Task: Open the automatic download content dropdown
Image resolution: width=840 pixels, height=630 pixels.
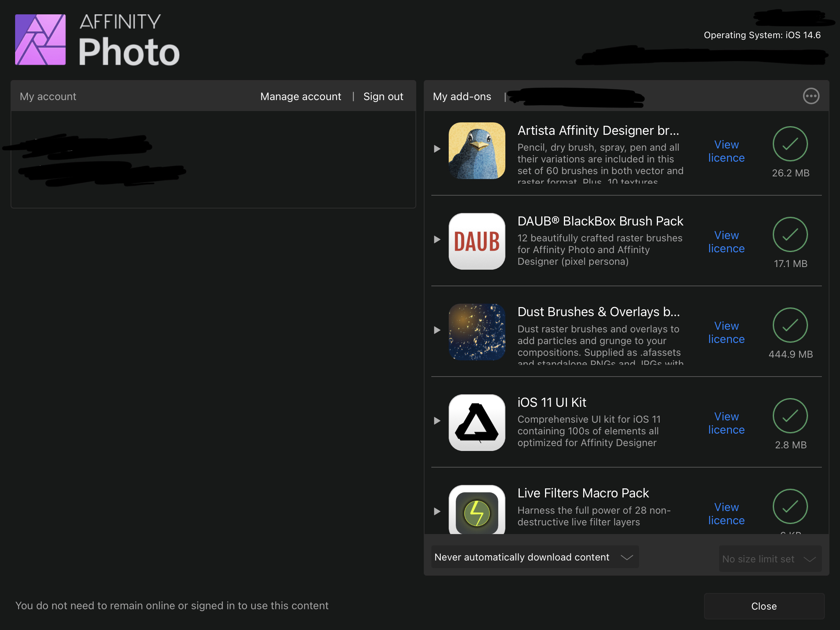Action: (535, 557)
